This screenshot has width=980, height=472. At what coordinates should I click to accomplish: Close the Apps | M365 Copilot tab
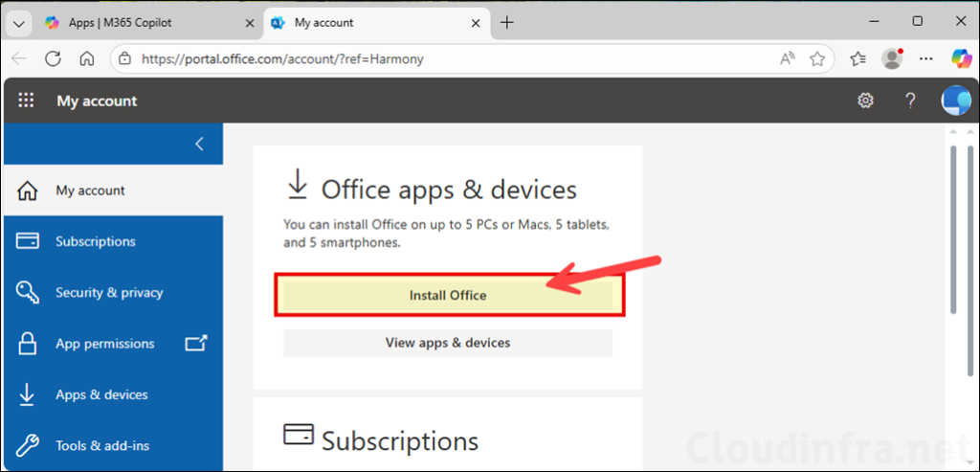click(250, 23)
